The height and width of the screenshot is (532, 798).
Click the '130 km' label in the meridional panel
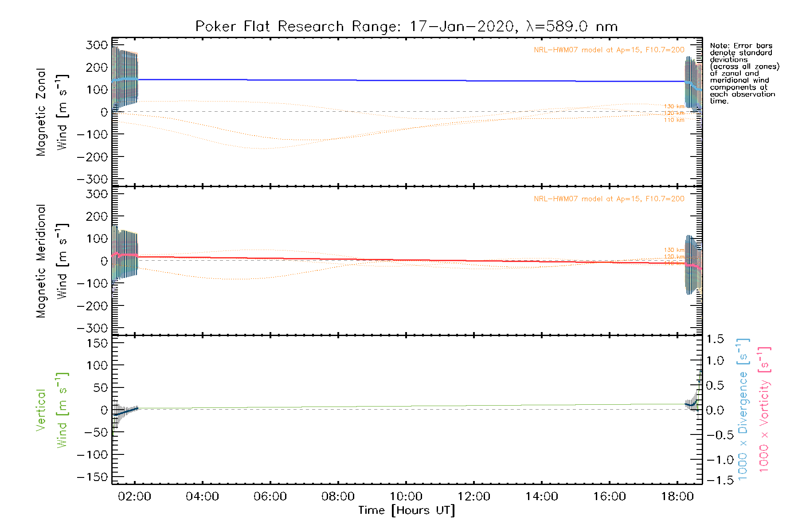click(674, 250)
